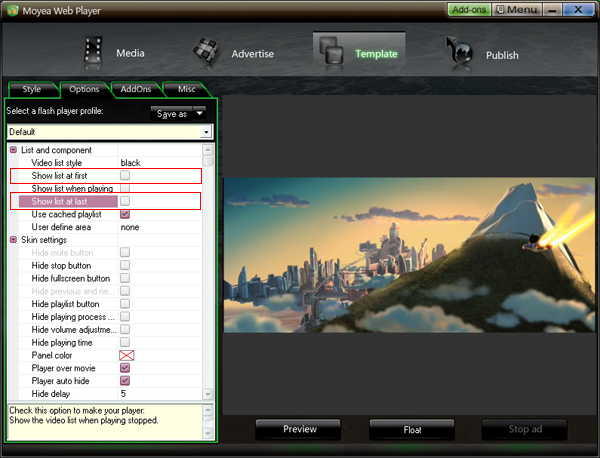Click the description box scroll-up arrow
Viewport: 600px width, 458px height.
pos(207,410)
